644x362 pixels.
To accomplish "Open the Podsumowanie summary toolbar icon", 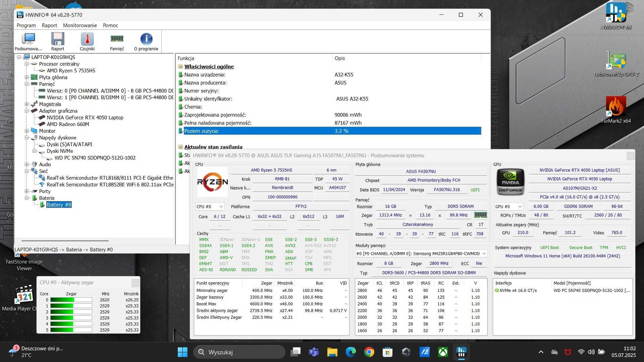I will [28, 42].
